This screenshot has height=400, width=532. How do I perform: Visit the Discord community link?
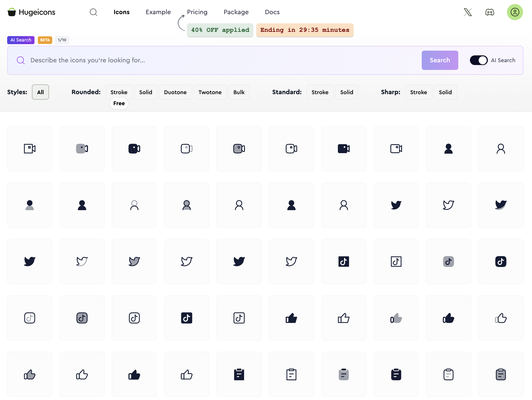click(x=490, y=12)
